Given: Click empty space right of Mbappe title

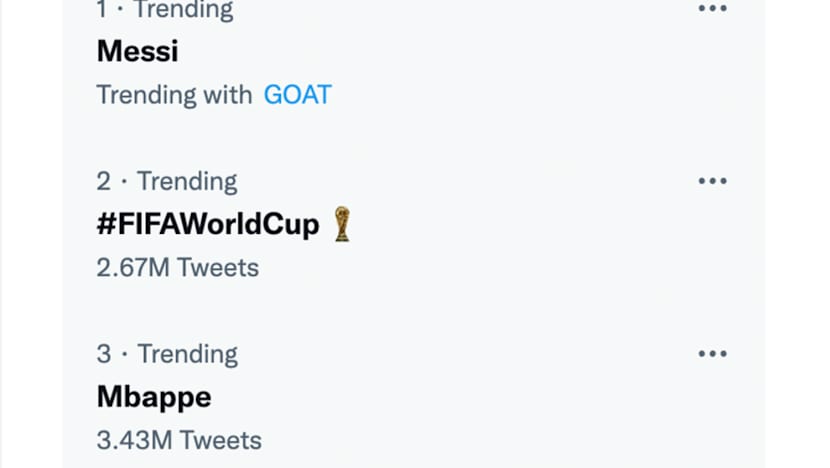Looking at the screenshot, I should tap(450, 397).
